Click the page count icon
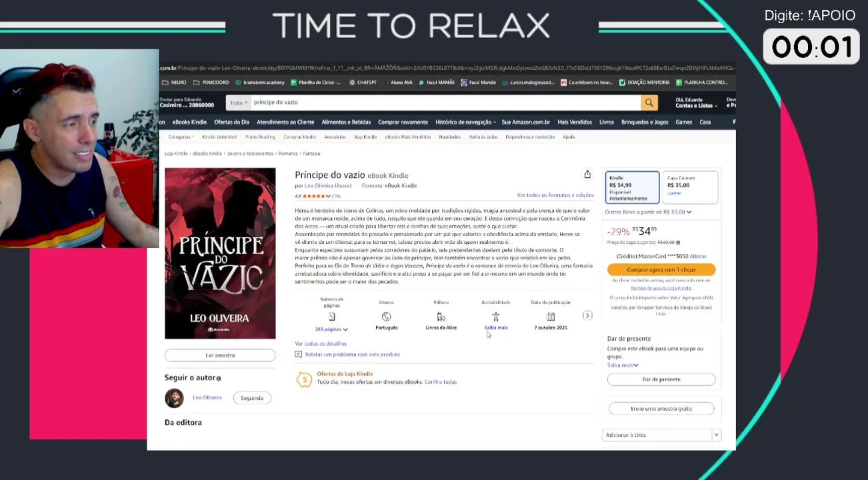This screenshot has width=868, height=480. point(331,317)
